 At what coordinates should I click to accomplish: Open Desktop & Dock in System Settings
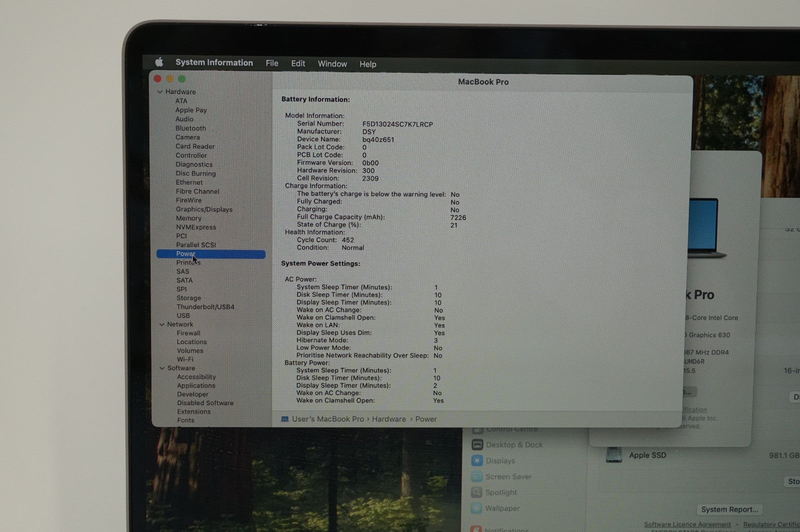click(x=514, y=445)
